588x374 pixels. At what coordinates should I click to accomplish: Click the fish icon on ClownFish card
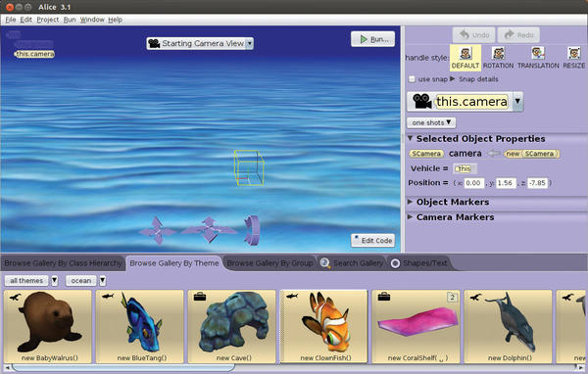tap(292, 296)
